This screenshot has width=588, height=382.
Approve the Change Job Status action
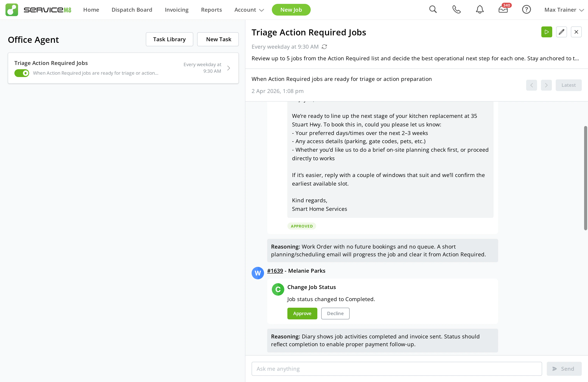click(x=302, y=313)
